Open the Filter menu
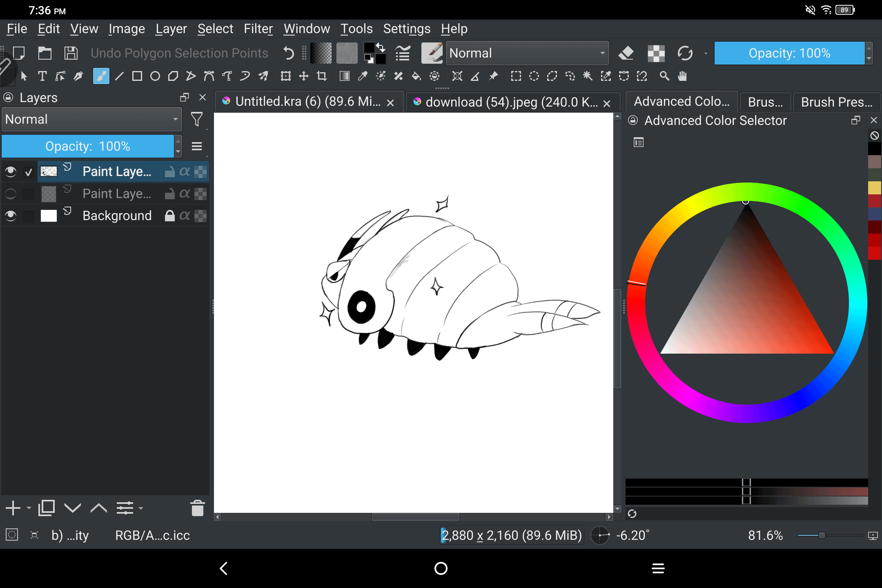The height and width of the screenshot is (588, 882). [x=258, y=29]
